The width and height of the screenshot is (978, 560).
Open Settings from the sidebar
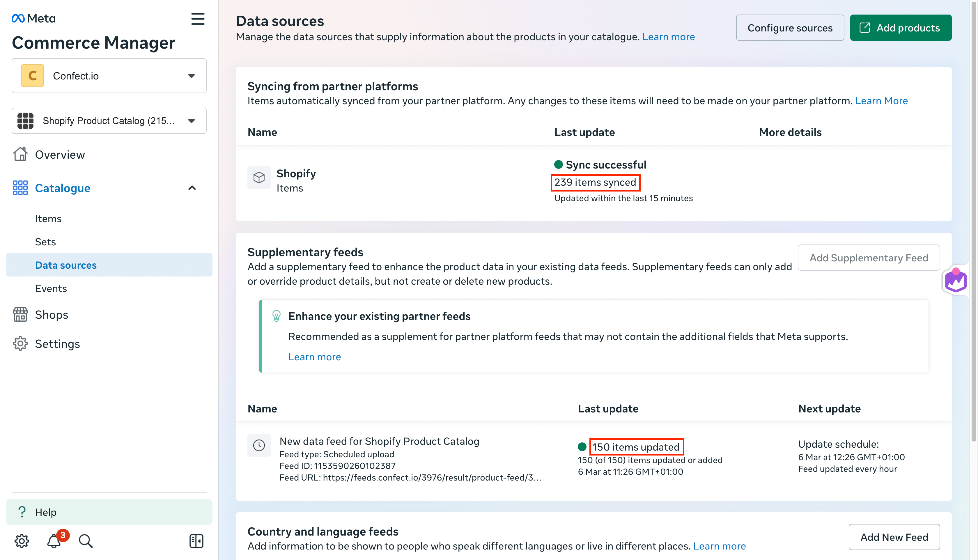pos(57,344)
